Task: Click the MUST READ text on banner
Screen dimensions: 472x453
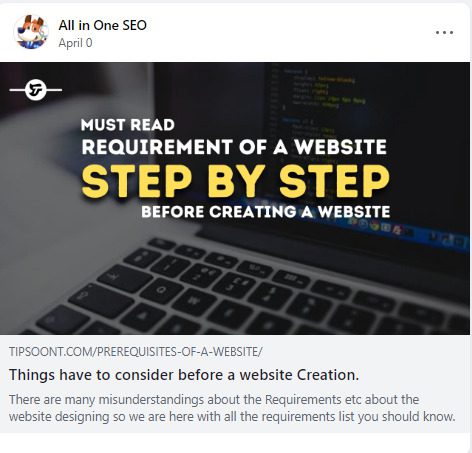Action: click(128, 125)
